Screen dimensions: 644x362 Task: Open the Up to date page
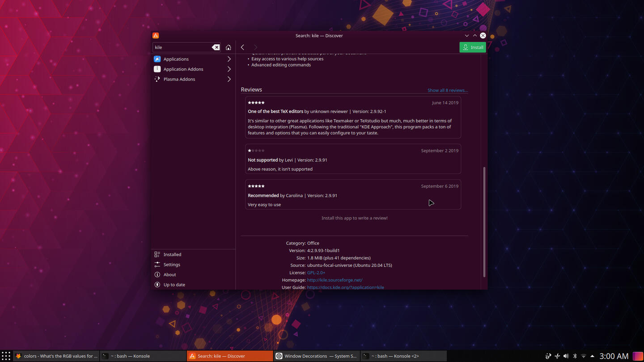pos(193,285)
